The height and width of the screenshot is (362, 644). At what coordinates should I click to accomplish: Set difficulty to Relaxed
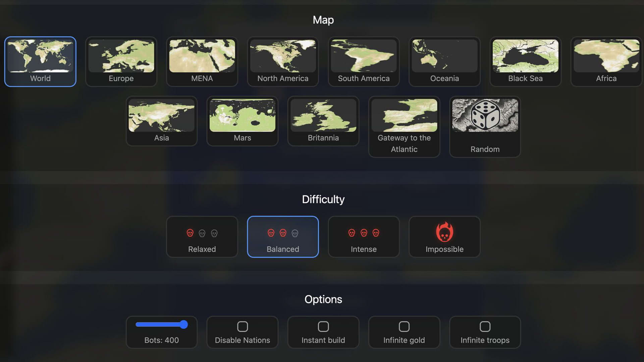tap(202, 237)
